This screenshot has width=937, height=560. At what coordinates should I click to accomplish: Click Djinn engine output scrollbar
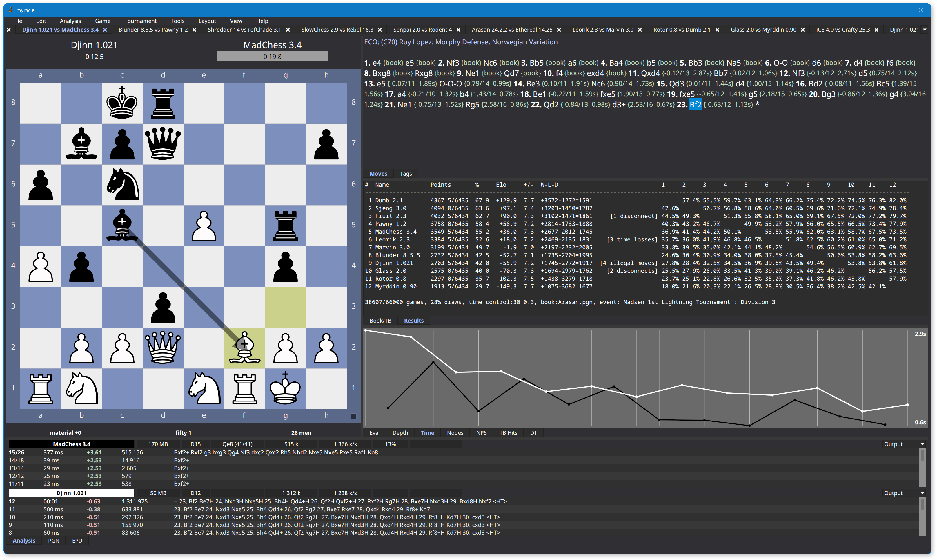[x=922, y=517]
